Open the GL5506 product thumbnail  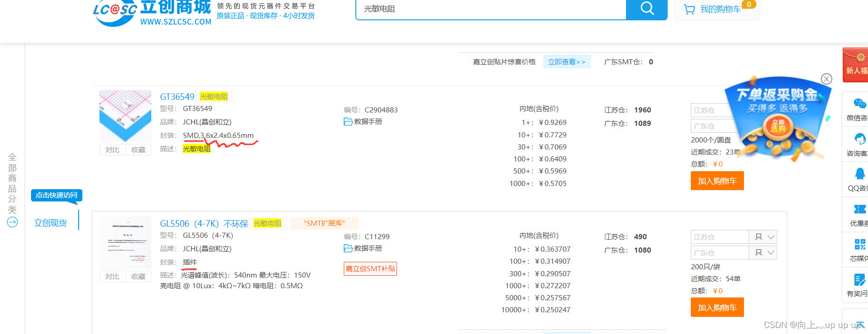tap(125, 242)
